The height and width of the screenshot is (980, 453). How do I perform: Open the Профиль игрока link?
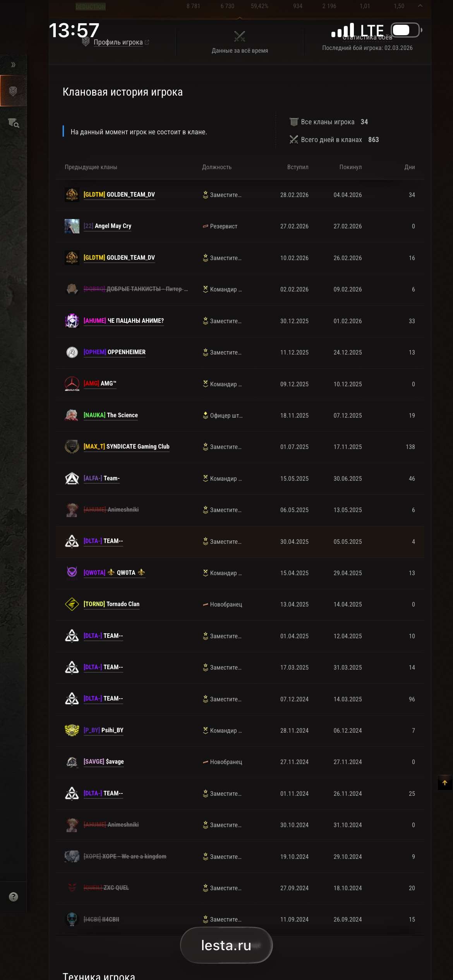118,42
